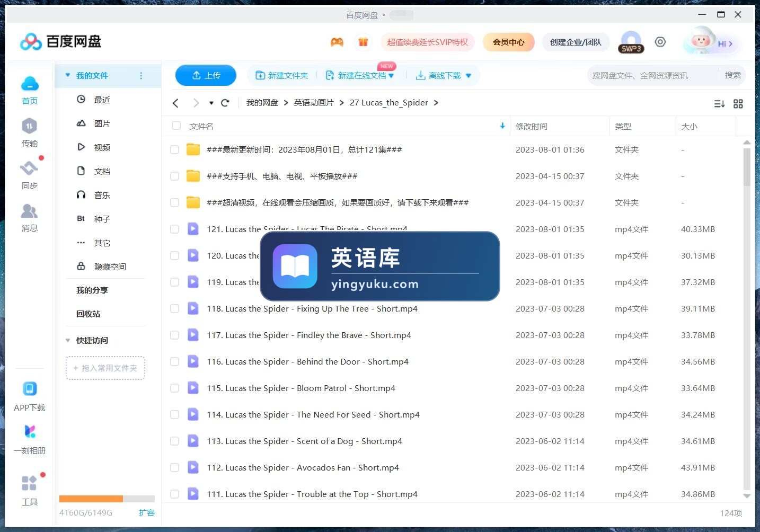Toggle file name sort arrow in header
This screenshot has height=532, width=760.
tap(502, 126)
